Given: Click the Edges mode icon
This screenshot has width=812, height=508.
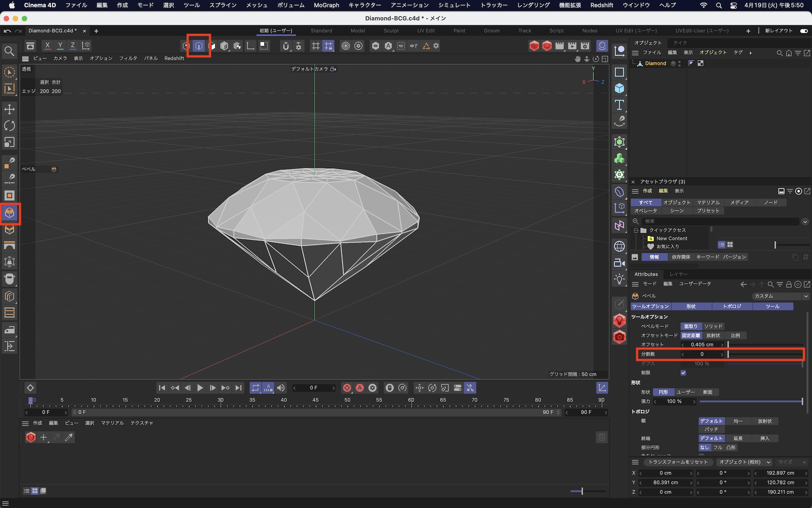Looking at the screenshot, I should (x=199, y=46).
